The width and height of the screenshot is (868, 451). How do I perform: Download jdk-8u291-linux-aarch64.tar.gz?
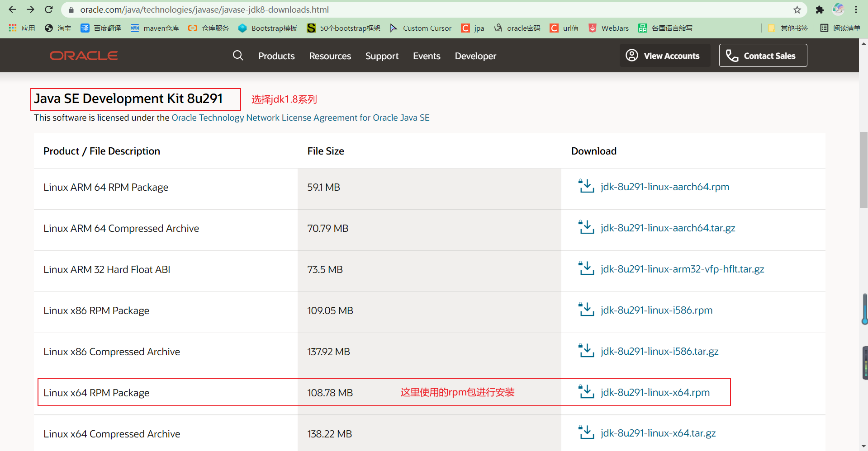[668, 228]
